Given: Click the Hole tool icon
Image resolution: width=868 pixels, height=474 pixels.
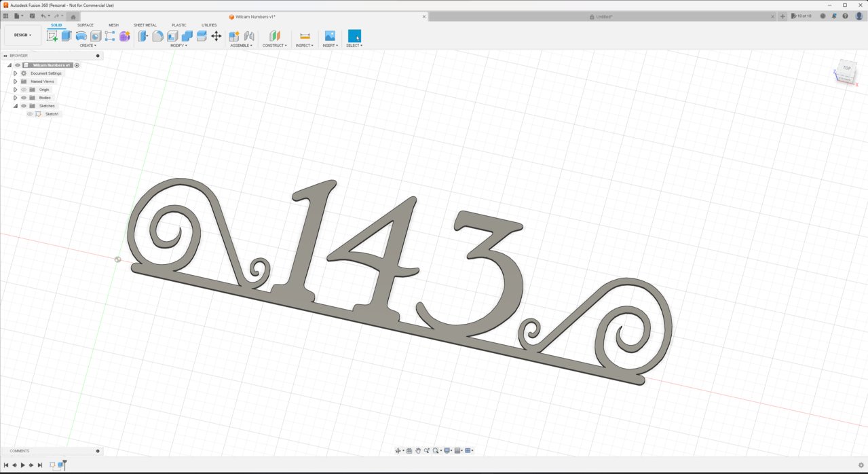Looking at the screenshot, I should (96, 36).
